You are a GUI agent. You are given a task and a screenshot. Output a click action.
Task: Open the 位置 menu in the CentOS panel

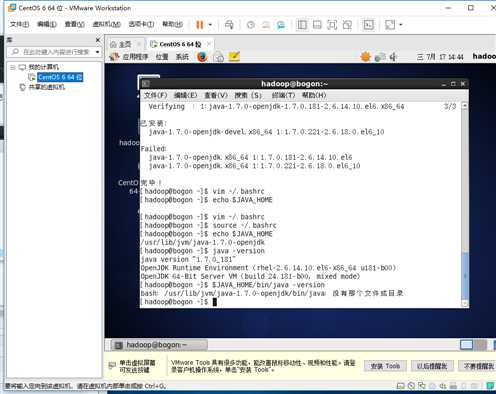pos(162,57)
